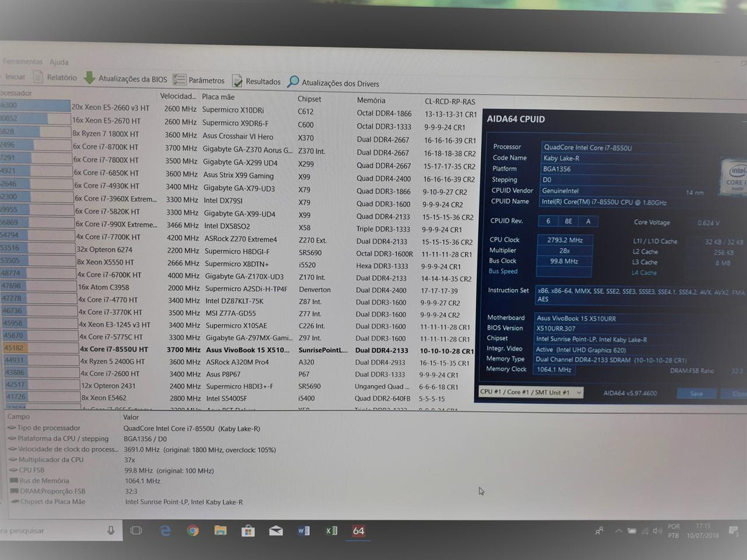Click the Intel Core i7 logo
The width and height of the screenshot is (747, 560).
point(735,178)
